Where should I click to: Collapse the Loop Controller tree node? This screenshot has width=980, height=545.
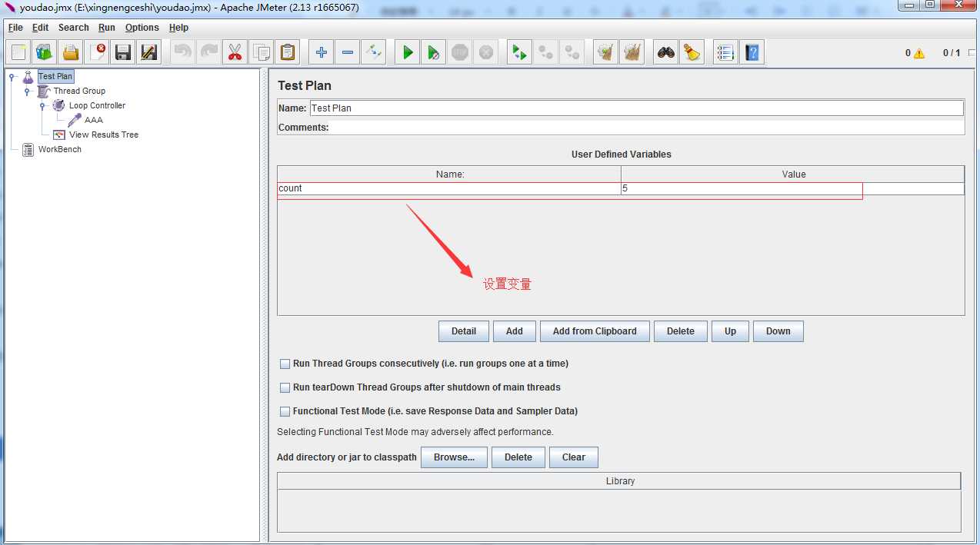coord(43,105)
